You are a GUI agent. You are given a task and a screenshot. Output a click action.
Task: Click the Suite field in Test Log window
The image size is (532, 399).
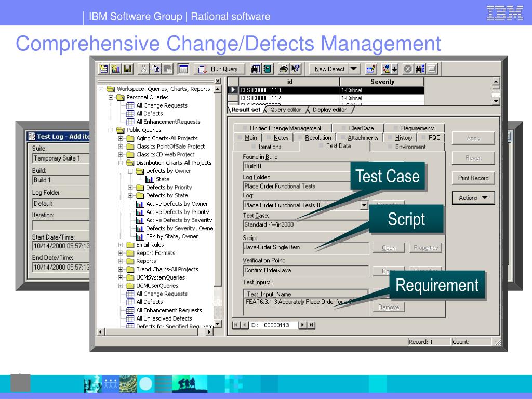coord(61,158)
